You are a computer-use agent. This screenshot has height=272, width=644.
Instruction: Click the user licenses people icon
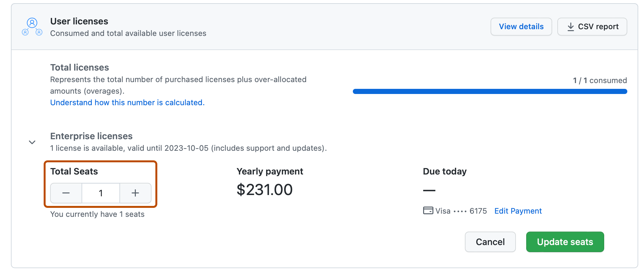coord(32,27)
